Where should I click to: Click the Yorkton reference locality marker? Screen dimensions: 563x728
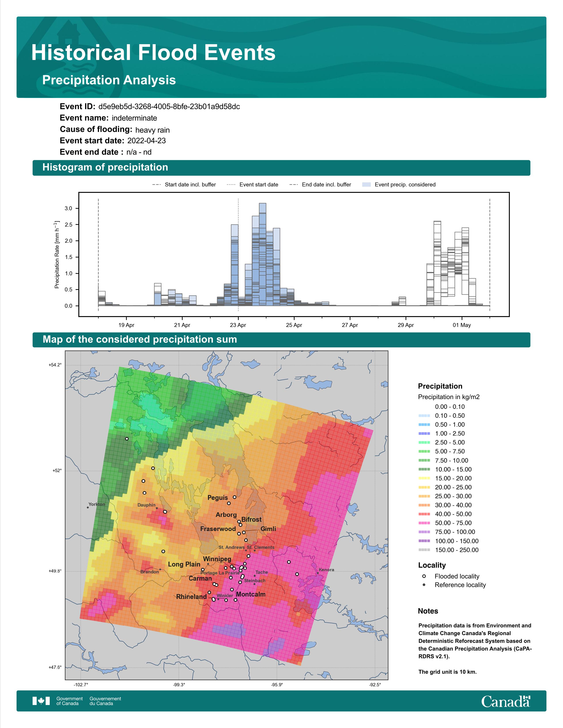tap(88, 507)
